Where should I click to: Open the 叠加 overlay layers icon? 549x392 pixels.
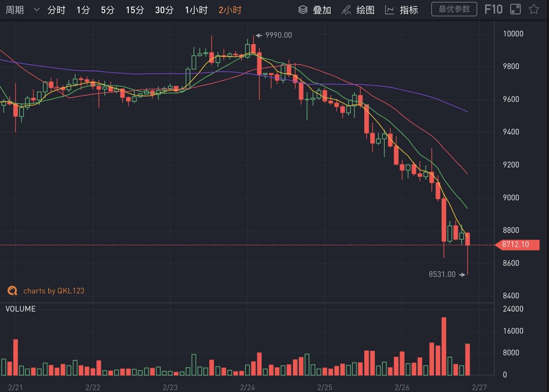point(303,10)
